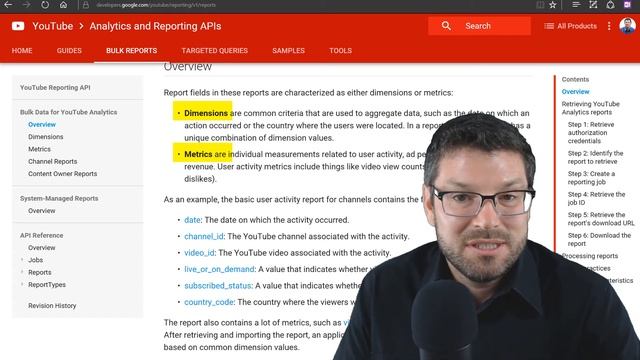Jump to Overview in Contents list
640x360 pixels.
(576, 92)
